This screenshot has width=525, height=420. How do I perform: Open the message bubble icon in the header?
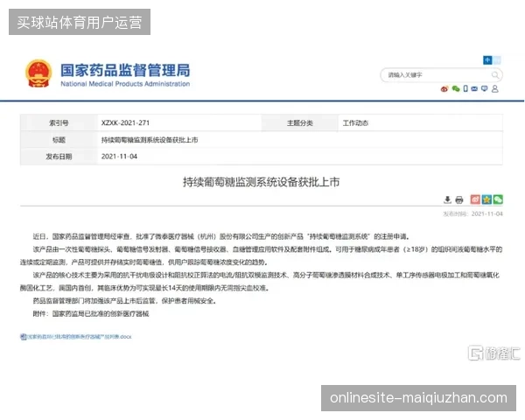[484, 88]
